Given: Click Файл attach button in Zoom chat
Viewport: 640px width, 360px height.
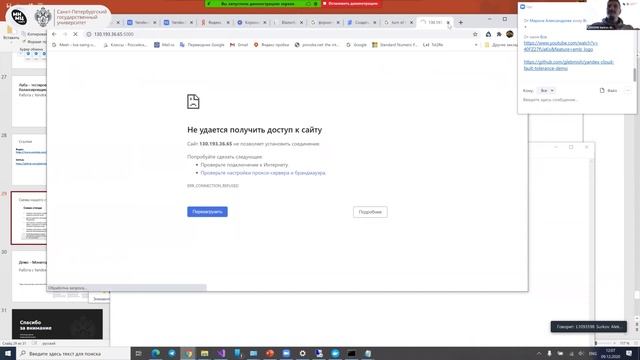Looking at the screenshot, I should tap(608, 91).
